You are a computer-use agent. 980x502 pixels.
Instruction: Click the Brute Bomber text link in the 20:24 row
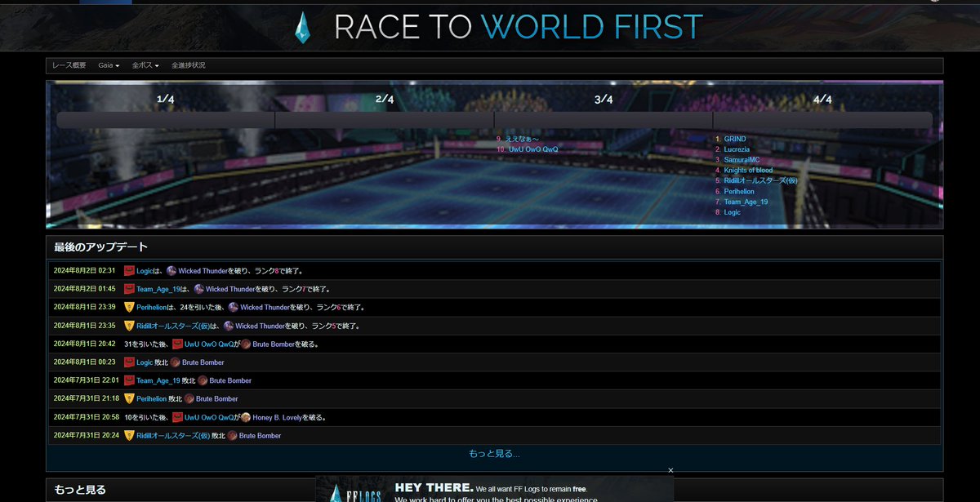point(260,436)
